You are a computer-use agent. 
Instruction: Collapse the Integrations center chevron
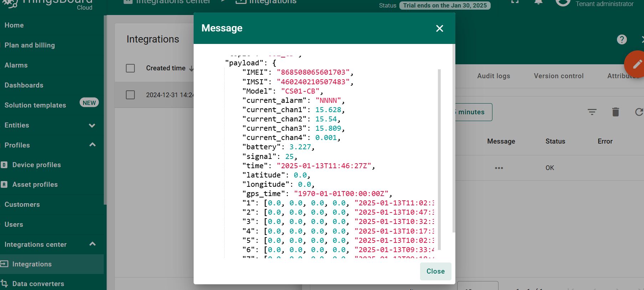(x=92, y=244)
